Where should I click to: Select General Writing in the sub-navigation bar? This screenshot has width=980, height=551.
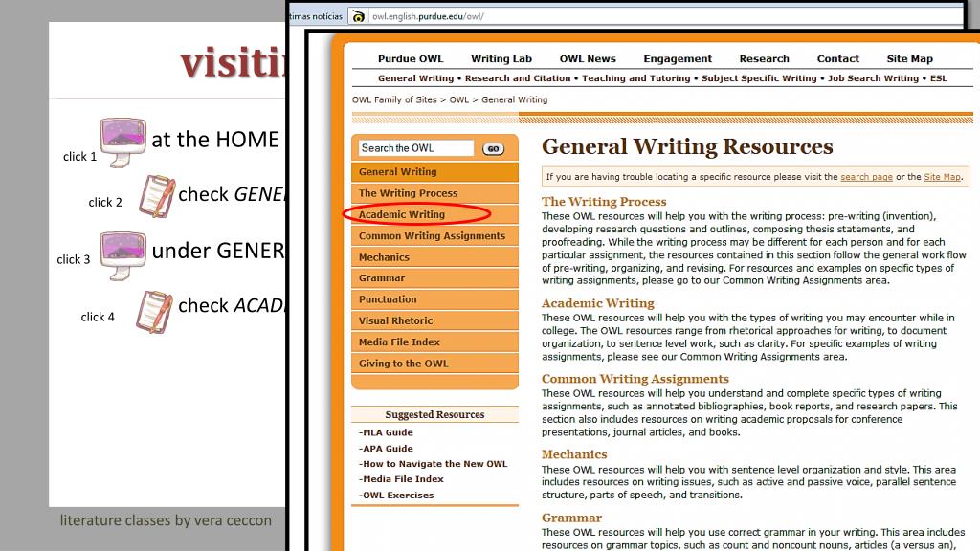(415, 78)
